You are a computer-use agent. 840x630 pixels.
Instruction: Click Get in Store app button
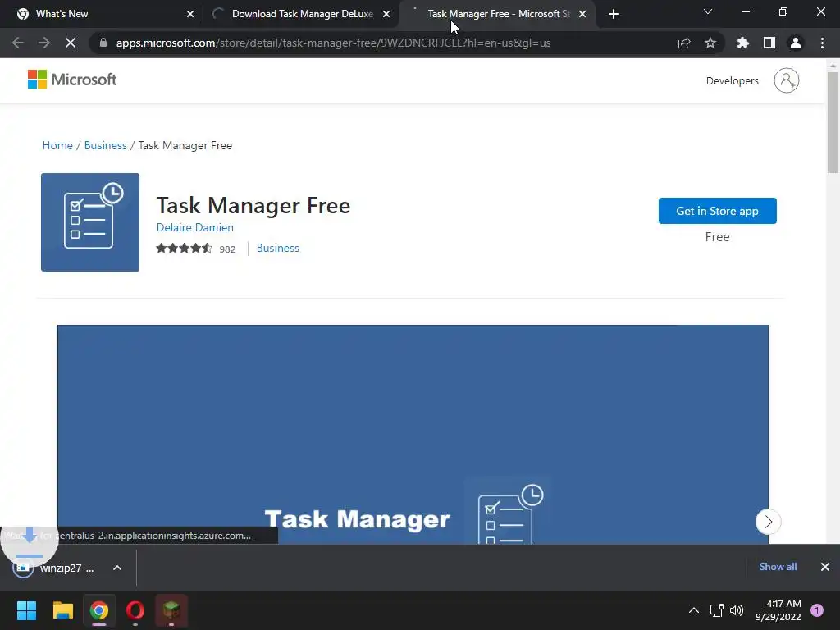tap(717, 211)
